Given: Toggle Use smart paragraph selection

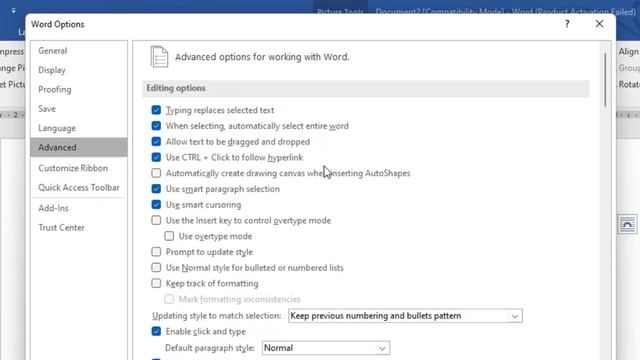Looking at the screenshot, I should tap(156, 189).
